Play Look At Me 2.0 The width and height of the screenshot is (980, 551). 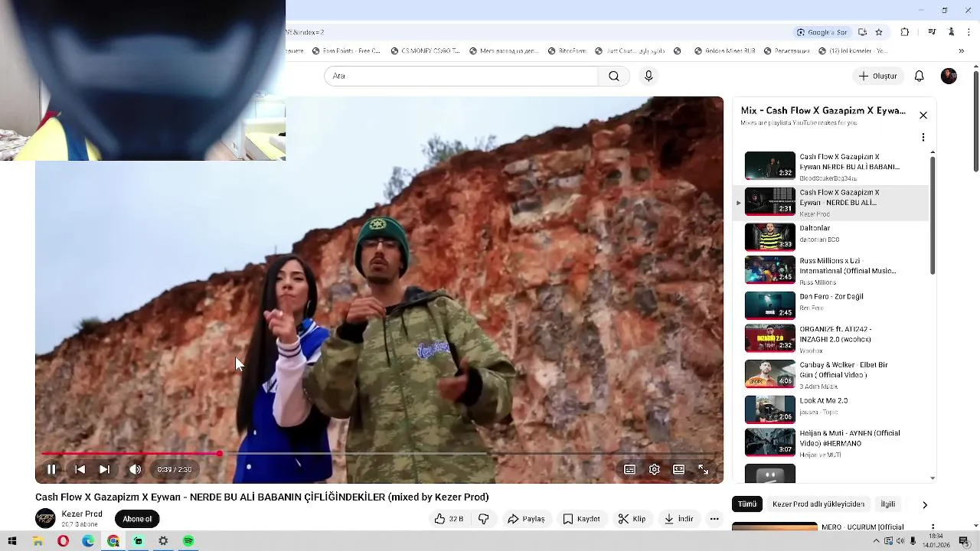coord(831,409)
